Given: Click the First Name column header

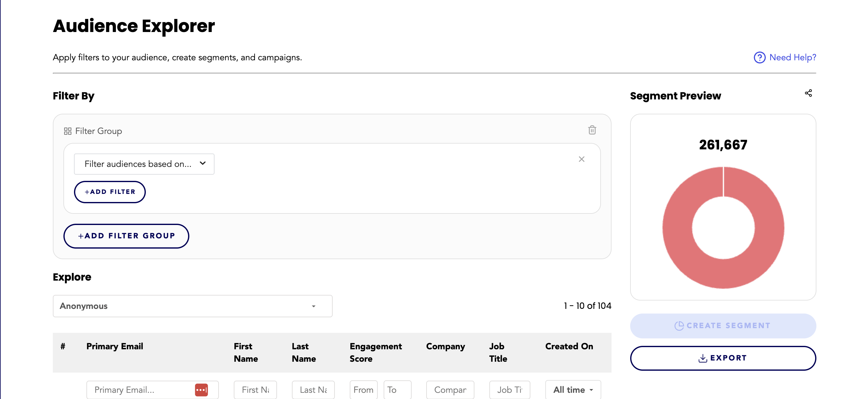Looking at the screenshot, I should coord(246,352).
